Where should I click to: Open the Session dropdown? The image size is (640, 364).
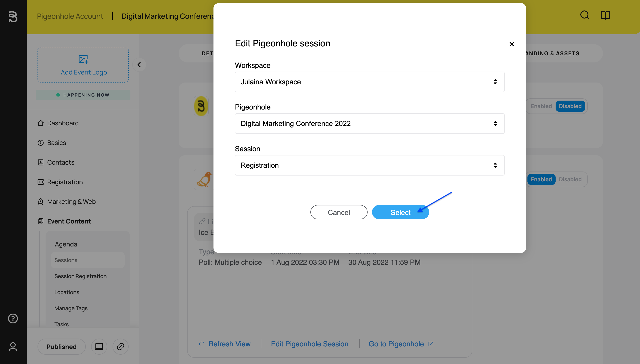[369, 165]
